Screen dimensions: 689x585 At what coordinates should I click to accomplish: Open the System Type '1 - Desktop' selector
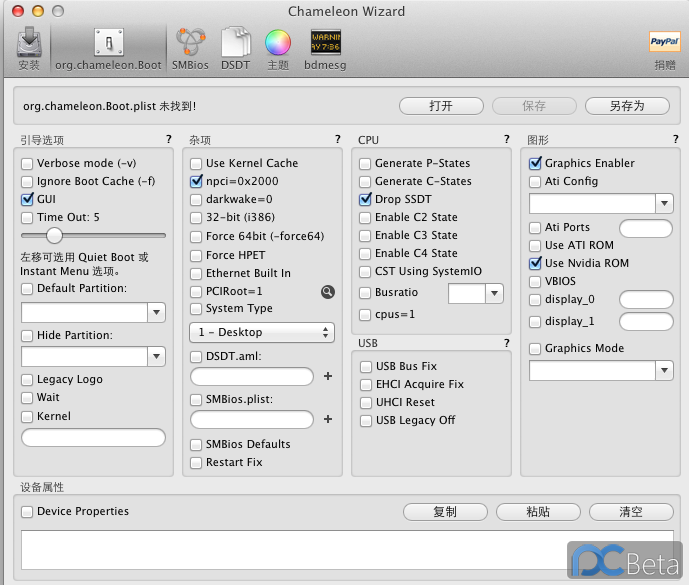pyautogui.click(x=261, y=332)
